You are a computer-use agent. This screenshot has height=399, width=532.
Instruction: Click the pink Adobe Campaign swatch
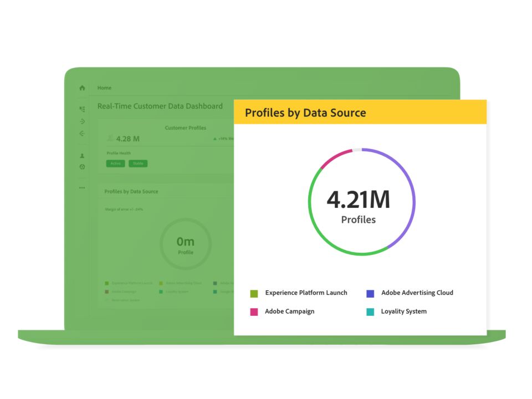pyautogui.click(x=254, y=312)
